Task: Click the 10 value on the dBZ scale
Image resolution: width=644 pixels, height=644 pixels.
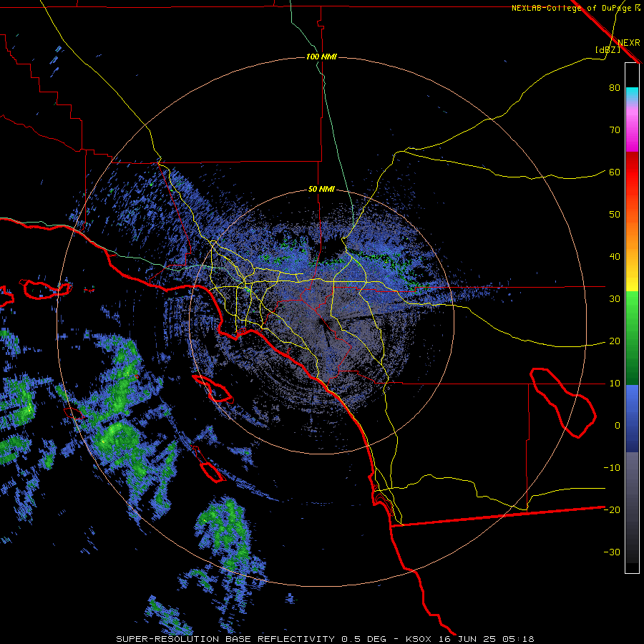Action: click(x=615, y=384)
